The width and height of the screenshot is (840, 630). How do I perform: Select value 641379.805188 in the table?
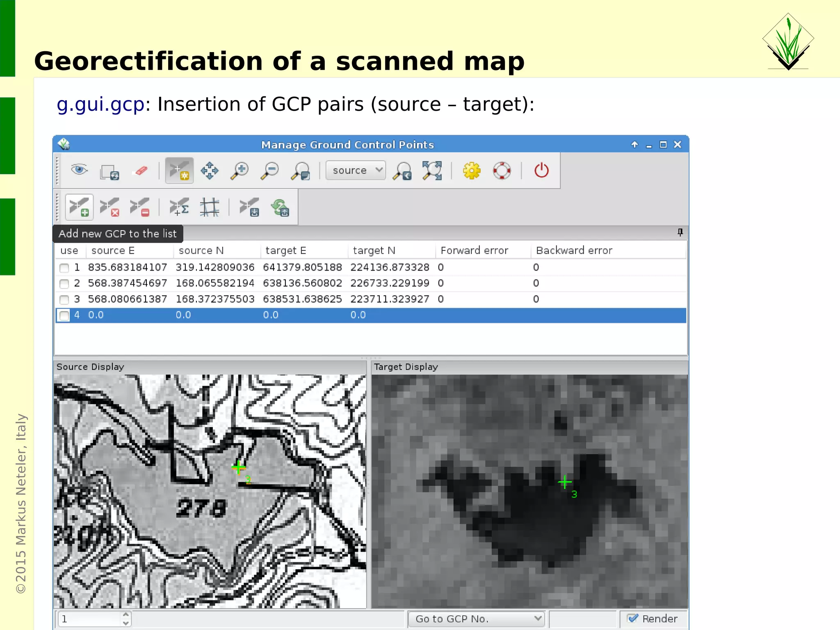click(302, 267)
